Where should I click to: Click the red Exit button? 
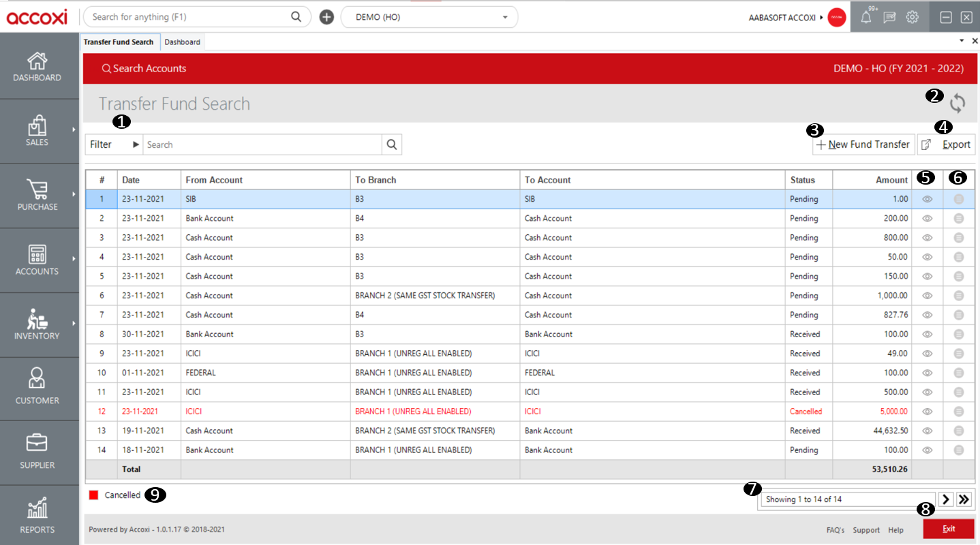[949, 529]
